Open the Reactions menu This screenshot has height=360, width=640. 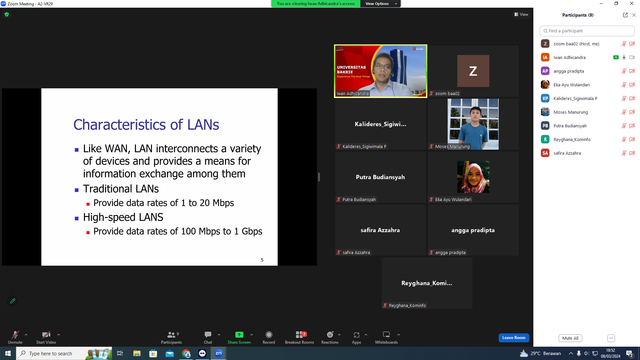[x=330, y=337]
